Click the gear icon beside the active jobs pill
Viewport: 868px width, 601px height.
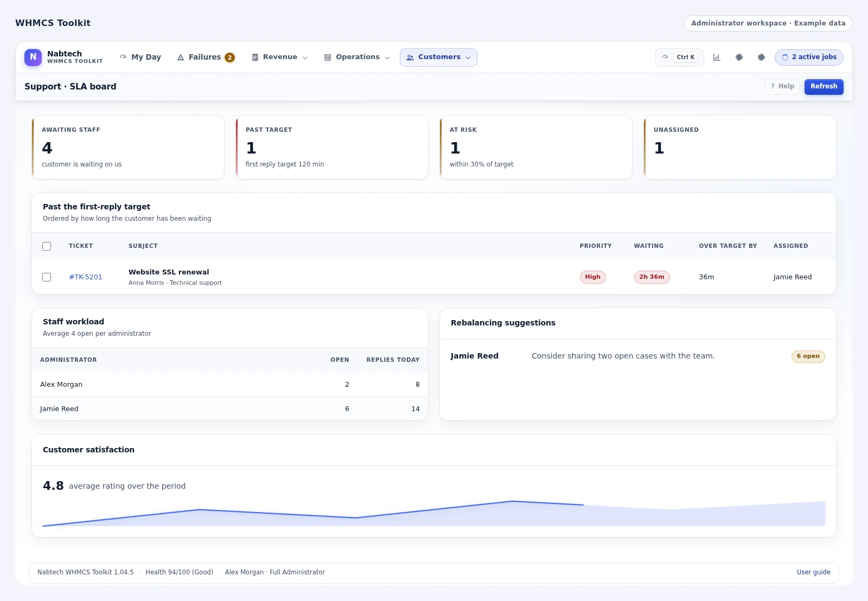click(x=761, y=57)
